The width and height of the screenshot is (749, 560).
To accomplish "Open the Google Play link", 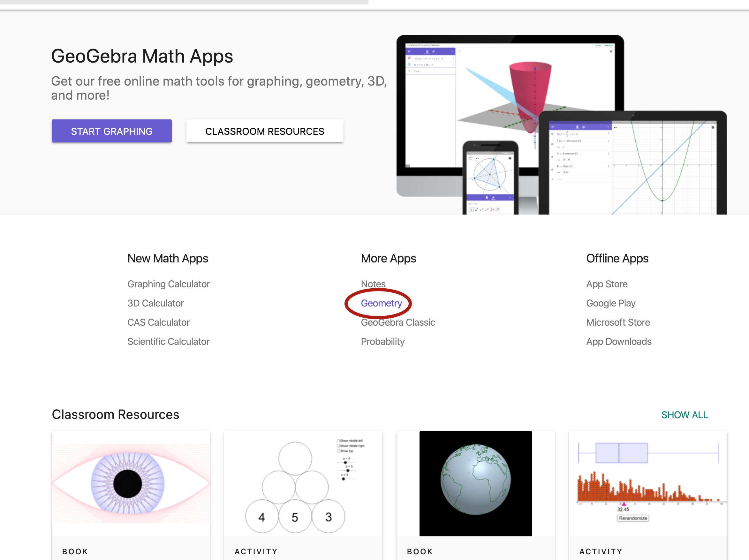I will (610, 303).
